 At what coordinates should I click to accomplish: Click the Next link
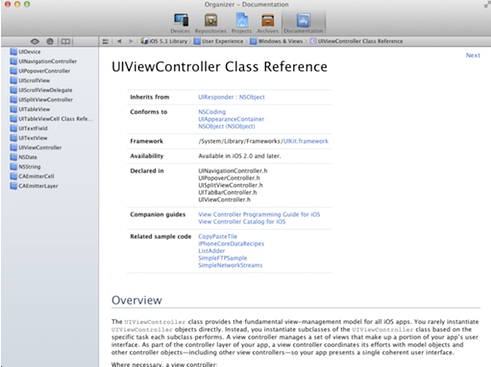click(473, 55)
